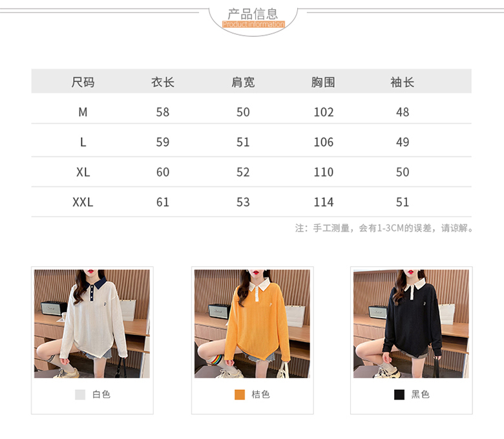Click the 尺码 column header
The width and height of the screenshot is (504, 439).
(83, 82)
